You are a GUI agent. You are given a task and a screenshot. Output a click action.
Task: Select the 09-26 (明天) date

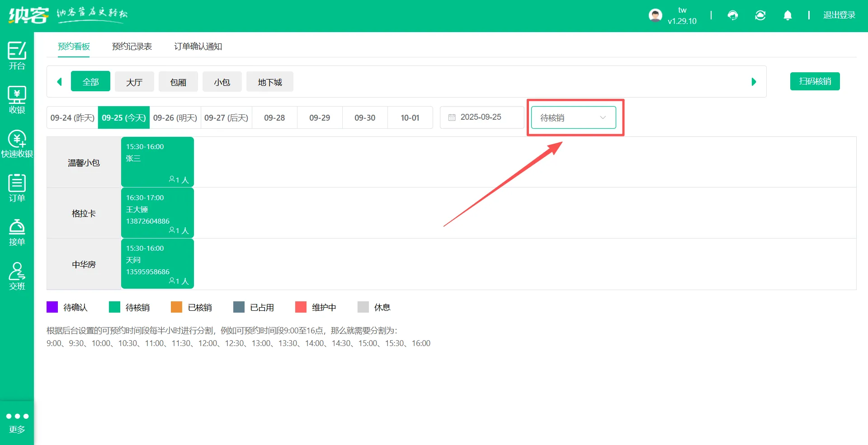tap(175, 117)
